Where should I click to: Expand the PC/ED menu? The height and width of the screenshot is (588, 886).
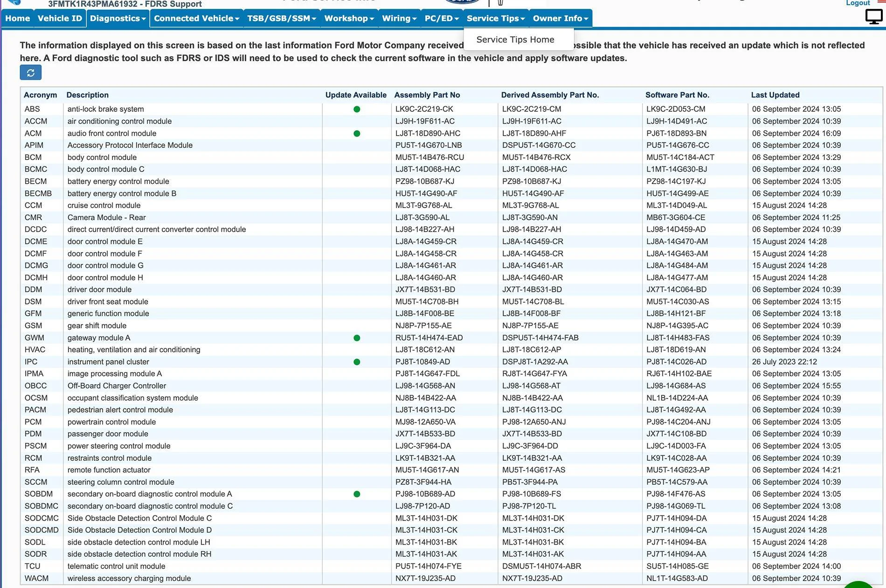tap(442, 19)
